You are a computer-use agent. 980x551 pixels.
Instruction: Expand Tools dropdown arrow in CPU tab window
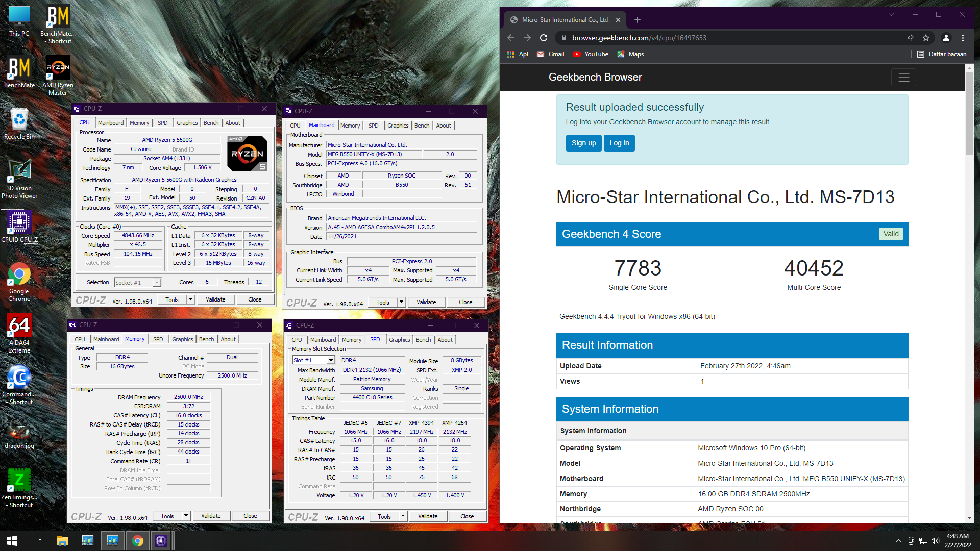pos(190,299)
